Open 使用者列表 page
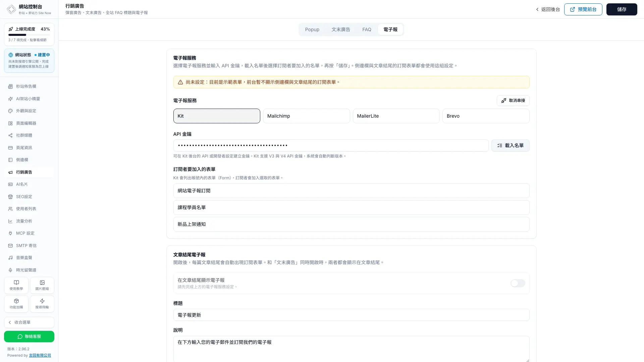This screenshot has height=362, width=644. (29, 209)
